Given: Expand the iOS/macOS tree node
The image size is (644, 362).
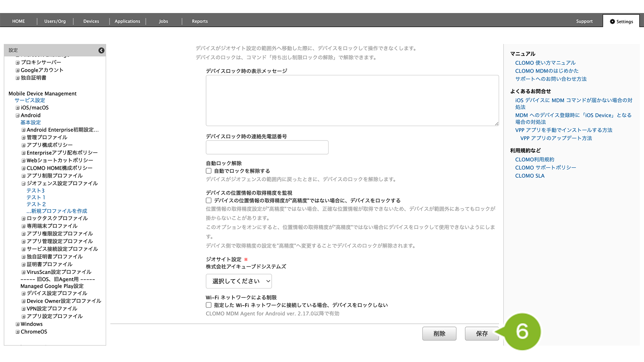Looking at the screenshot, I should [17, 108].
